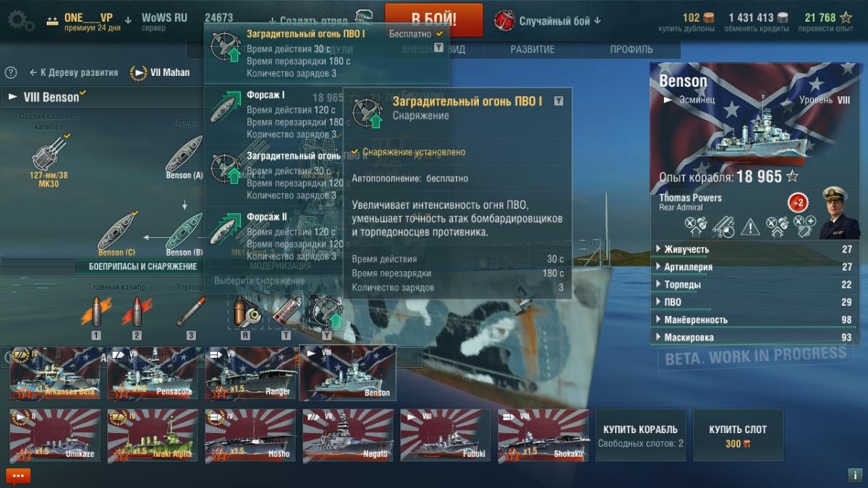This screenshot has height=488, width=868.
Task: Select the Nagato ship thumbnail
Action: click(348, 435)
